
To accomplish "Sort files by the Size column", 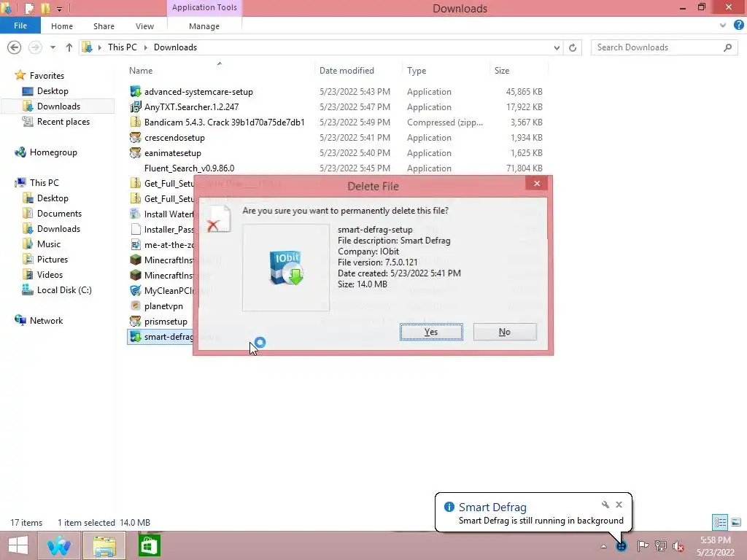I will tap(502, 71).
